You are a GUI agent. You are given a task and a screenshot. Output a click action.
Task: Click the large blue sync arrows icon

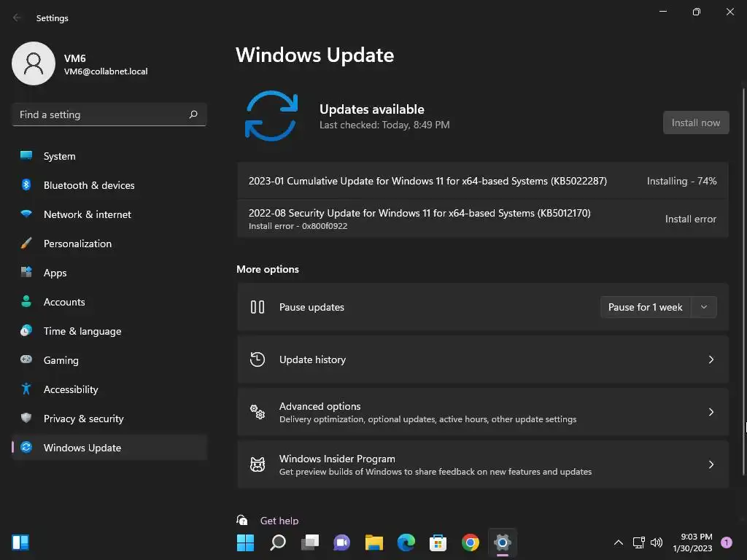(x=271, y=116)
